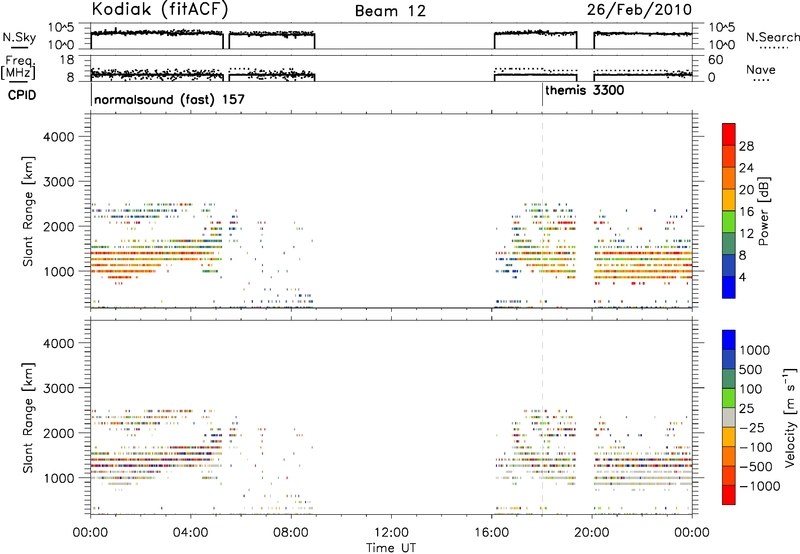Click the 3000 km tick on the velocity panel

tap(59, 388)
